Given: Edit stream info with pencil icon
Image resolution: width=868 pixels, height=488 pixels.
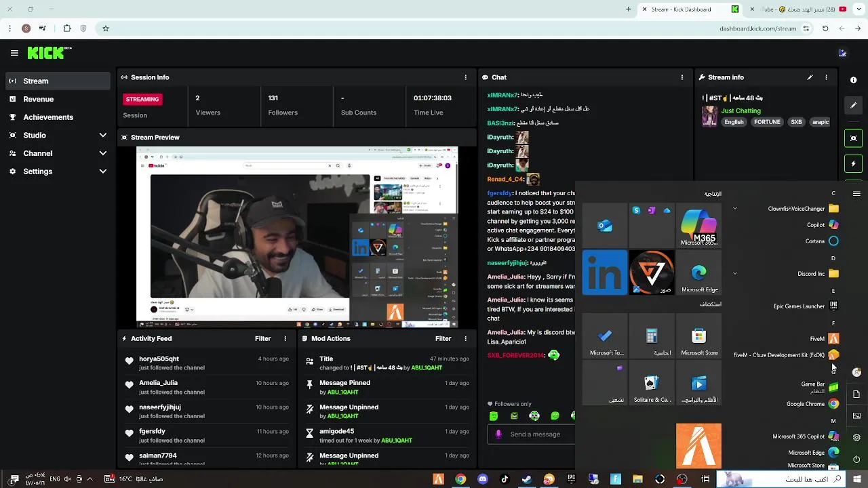Looking at the screenshot, I should point(810,77).
